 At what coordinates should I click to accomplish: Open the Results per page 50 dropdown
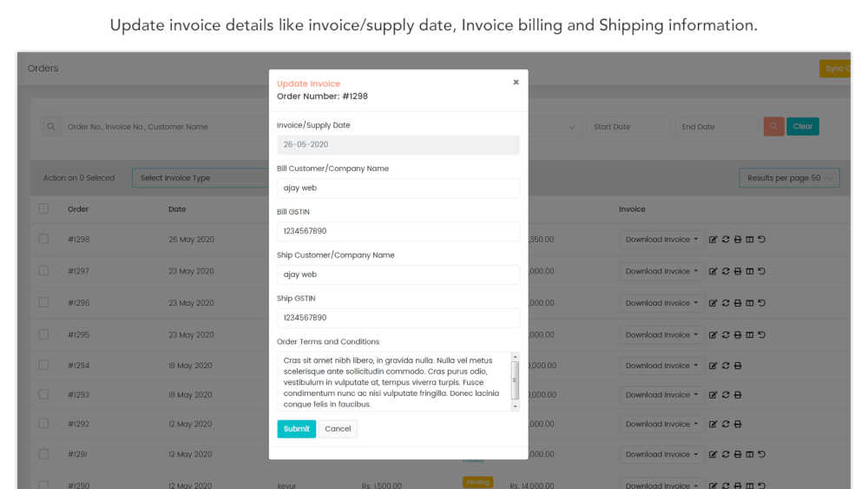tap(789, 178)
